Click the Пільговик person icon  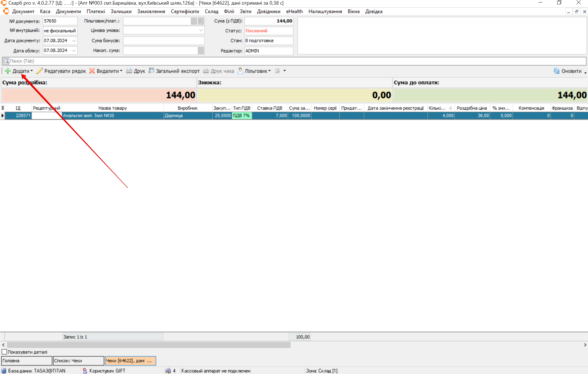(x=240, y=71)
